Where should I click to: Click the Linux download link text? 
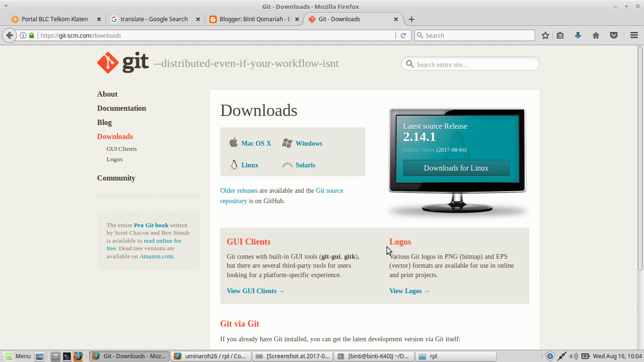[250, 165]
